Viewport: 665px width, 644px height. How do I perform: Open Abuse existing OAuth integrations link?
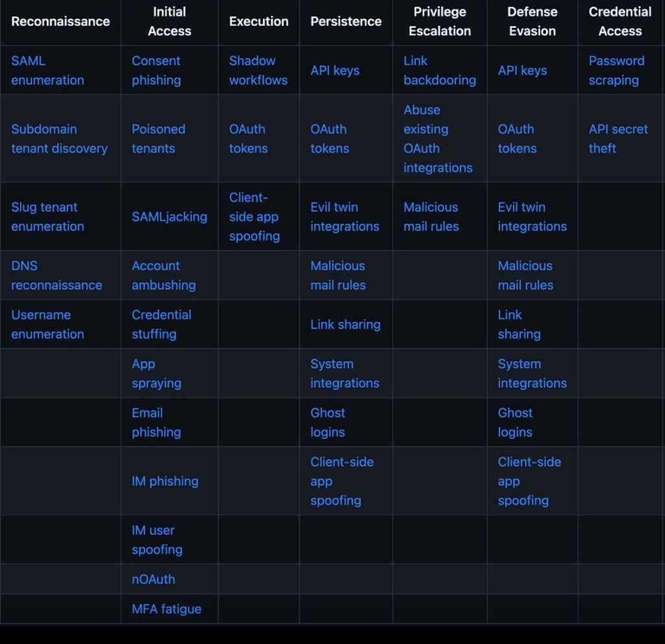(x=438, y=139)
